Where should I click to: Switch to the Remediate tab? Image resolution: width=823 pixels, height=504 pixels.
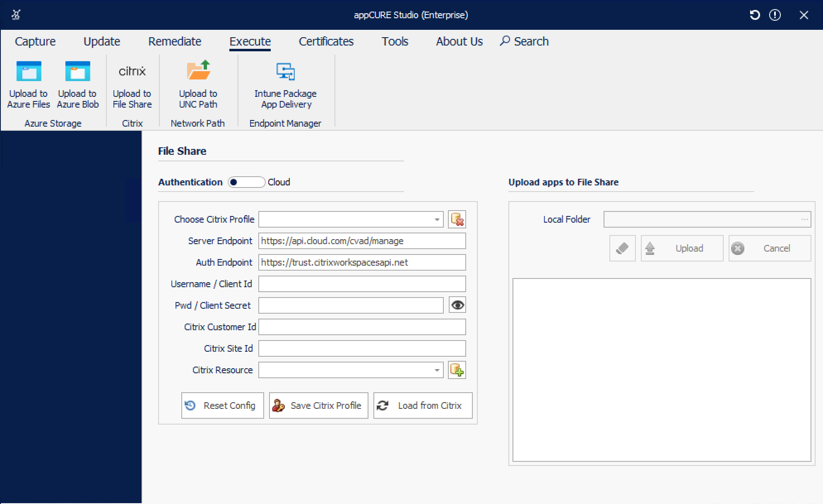click(x=175, y=41)
